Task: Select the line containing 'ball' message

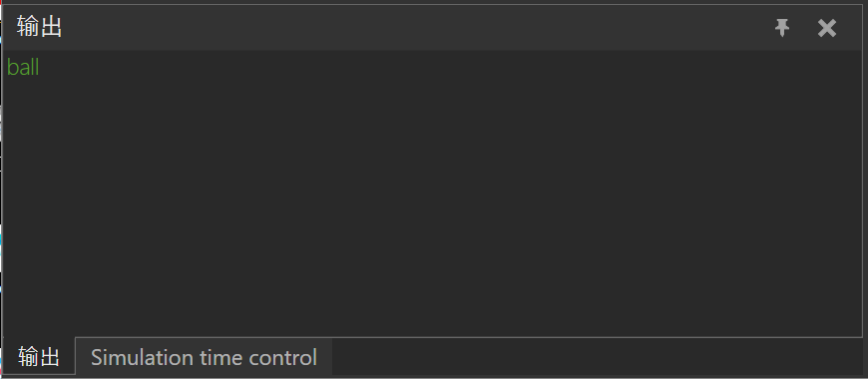Action: (432, 68)
